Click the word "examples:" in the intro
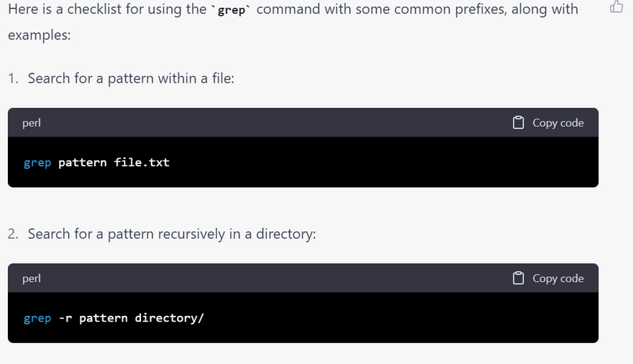 [39, 35]
